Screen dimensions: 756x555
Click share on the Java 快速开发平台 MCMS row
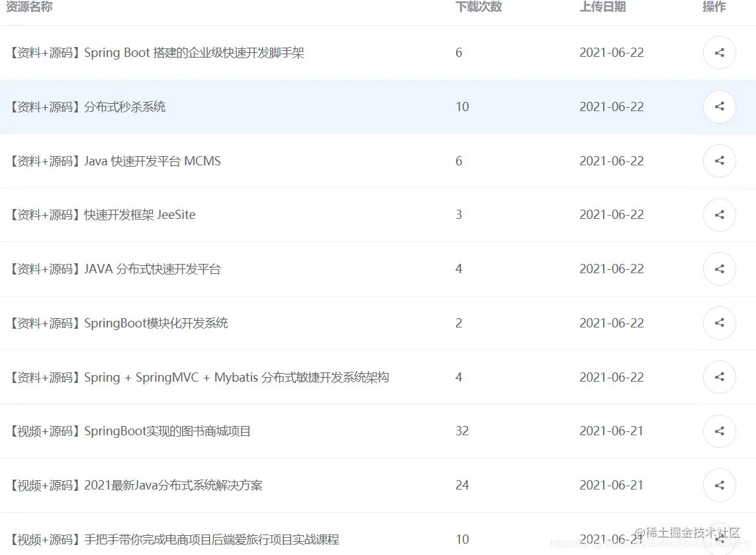[x=720, y=161]
